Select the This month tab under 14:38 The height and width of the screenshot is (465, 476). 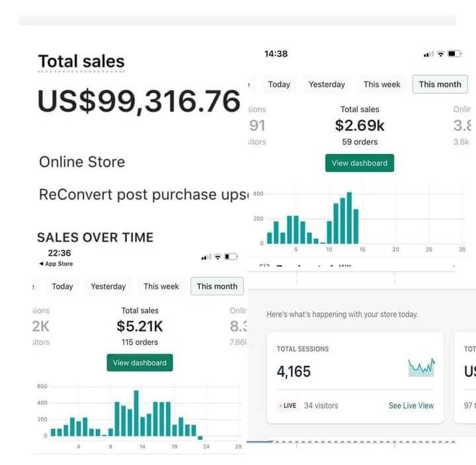[440, 85]
